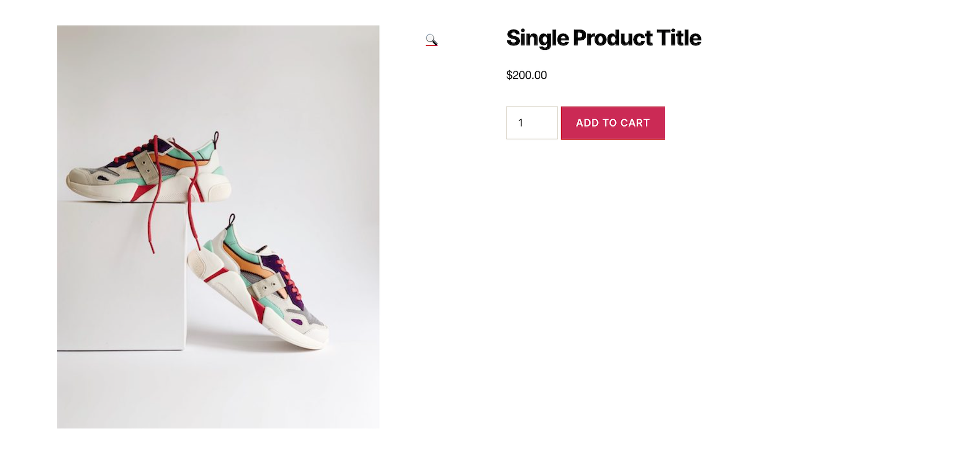This screenshot has height=454, width=980.
Task: Click the $200.00 price text
Action: [x=526, y=75]
